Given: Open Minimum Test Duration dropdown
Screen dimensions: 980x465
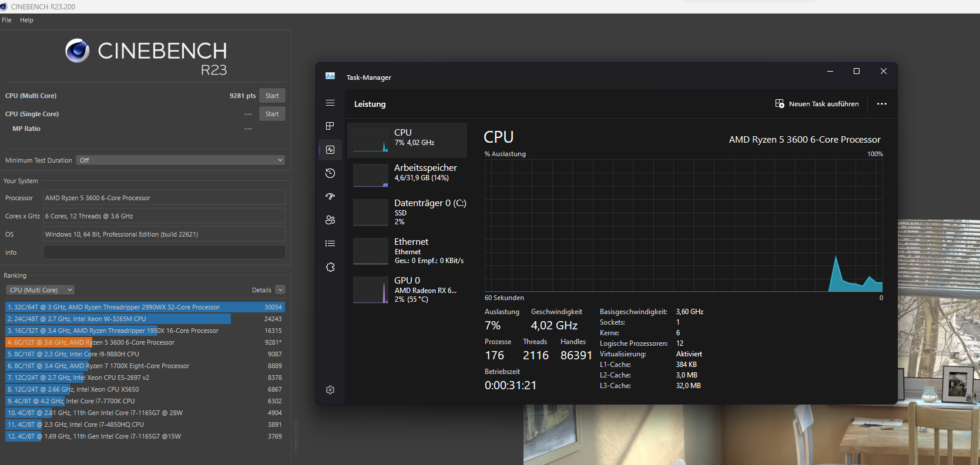Looking at the screenshot, I should [180, 160].
